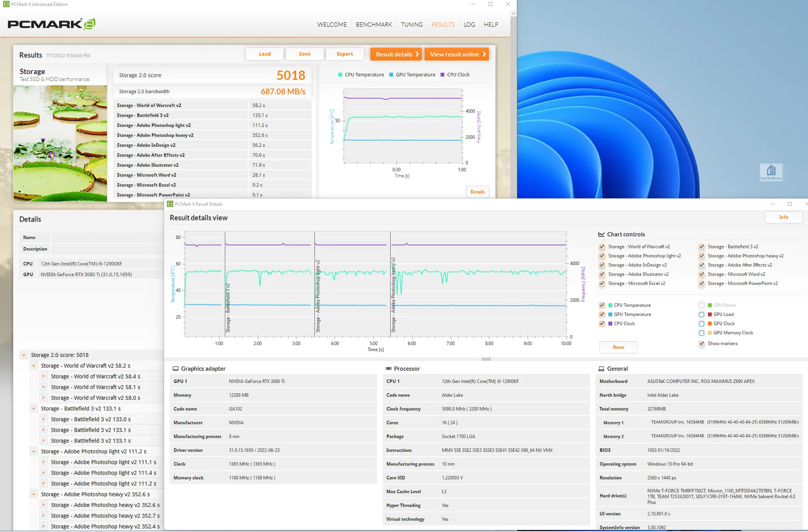Click the General computer icon

point(601,369)
